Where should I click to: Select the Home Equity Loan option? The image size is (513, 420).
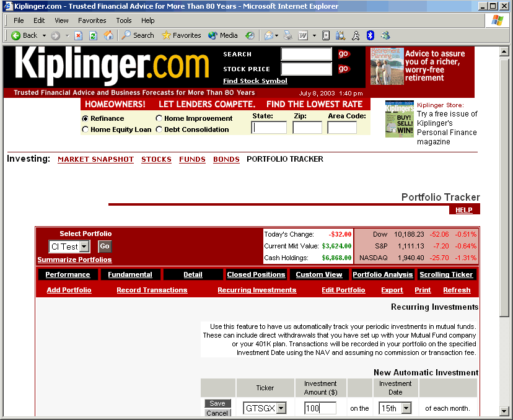click(85, 129)
